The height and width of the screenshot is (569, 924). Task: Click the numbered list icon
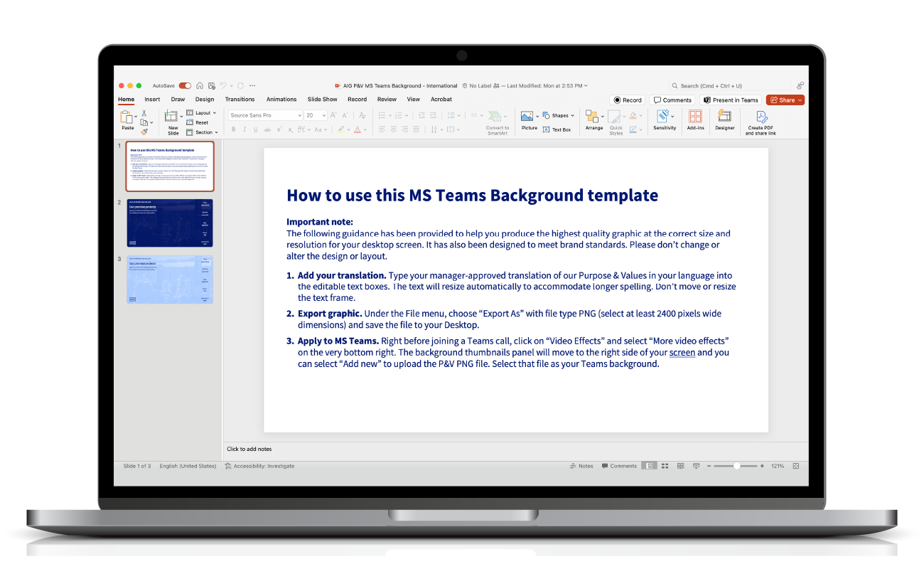click(398, 115)
